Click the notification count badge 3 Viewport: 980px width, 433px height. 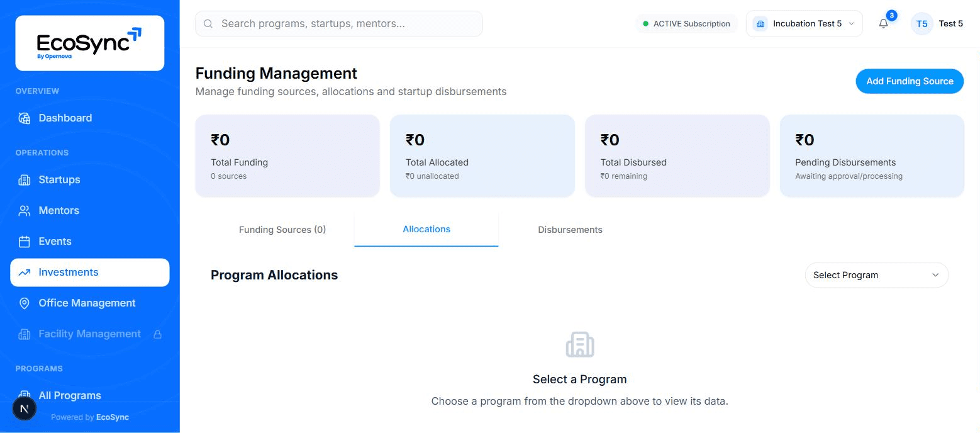pos(891,16)
